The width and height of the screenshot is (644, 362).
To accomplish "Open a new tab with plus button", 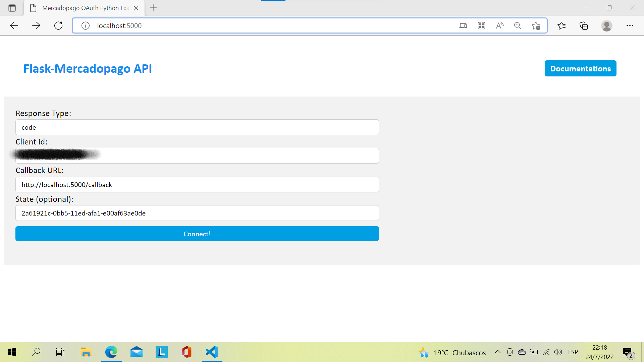I will point(153,8).
